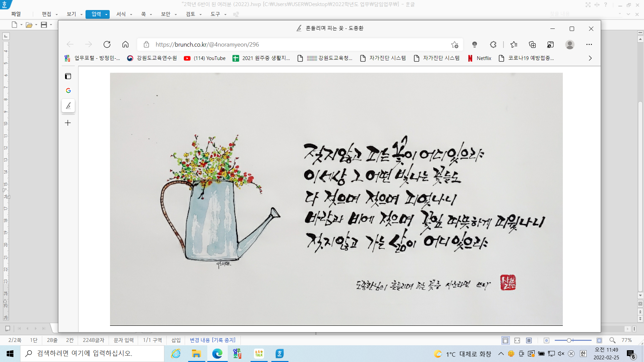Open a new tab with plus icon

[68, 123]
